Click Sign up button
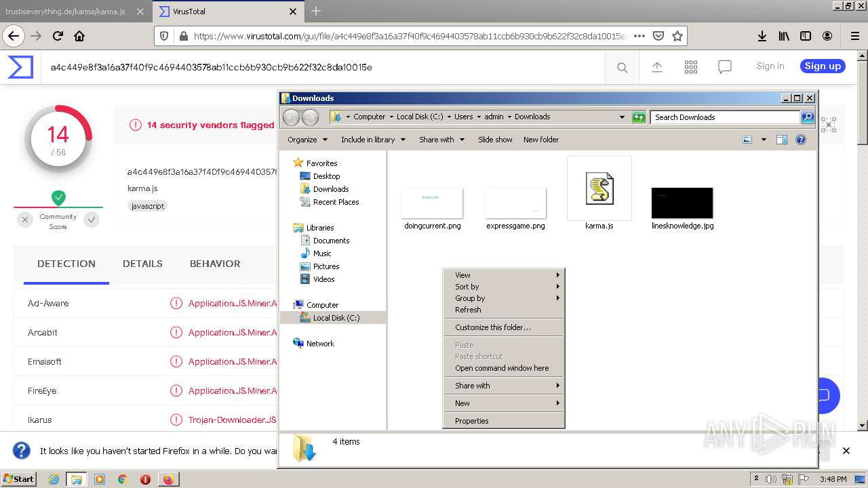868x488 pixels. point(823,66)
